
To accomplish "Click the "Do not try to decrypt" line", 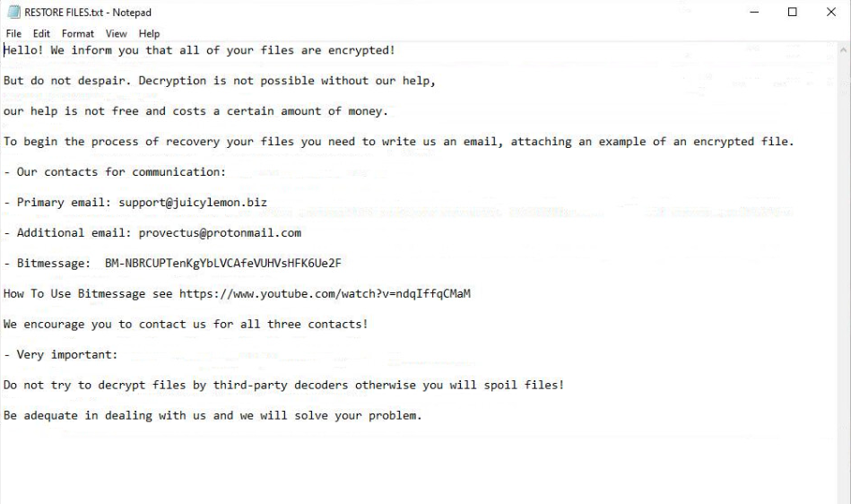I will click(x=283, y=385).
